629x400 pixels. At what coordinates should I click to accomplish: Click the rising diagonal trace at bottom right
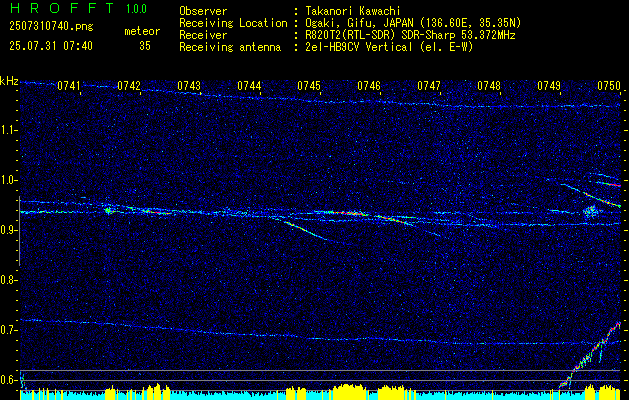click(590, 354)
